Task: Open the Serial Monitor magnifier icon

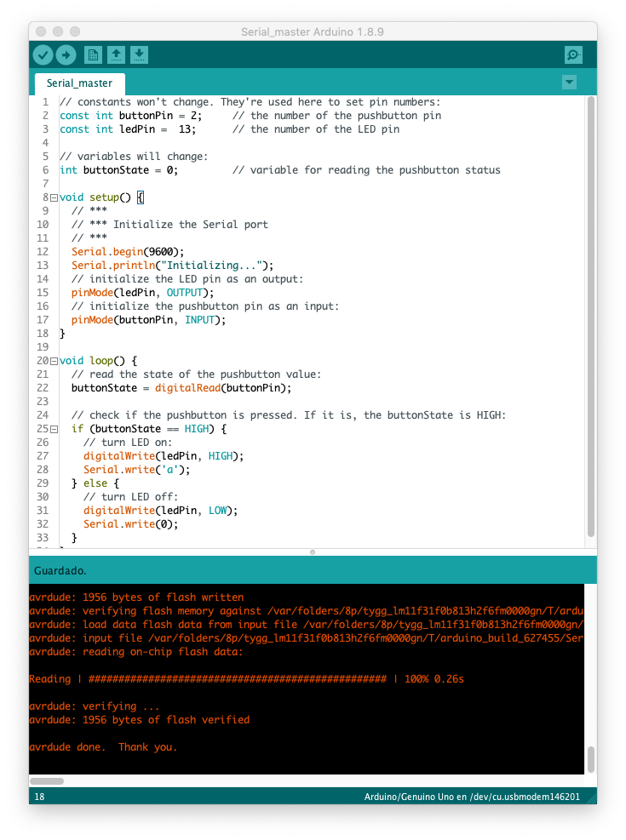Action: tap(573, 54)
